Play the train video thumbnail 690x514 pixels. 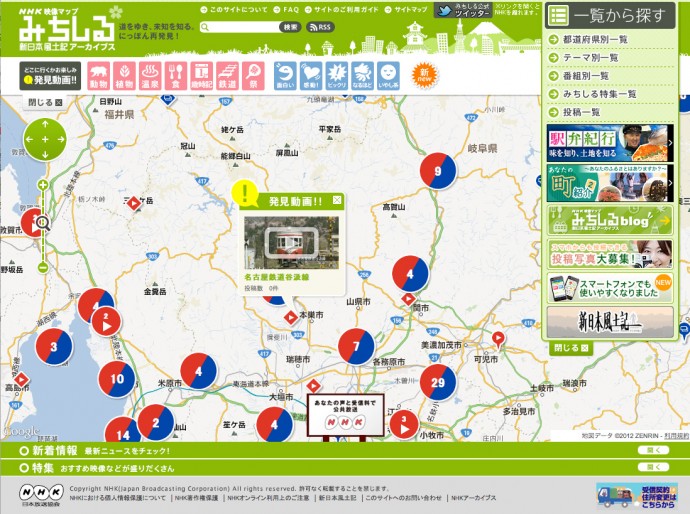(x=291, y=242)
